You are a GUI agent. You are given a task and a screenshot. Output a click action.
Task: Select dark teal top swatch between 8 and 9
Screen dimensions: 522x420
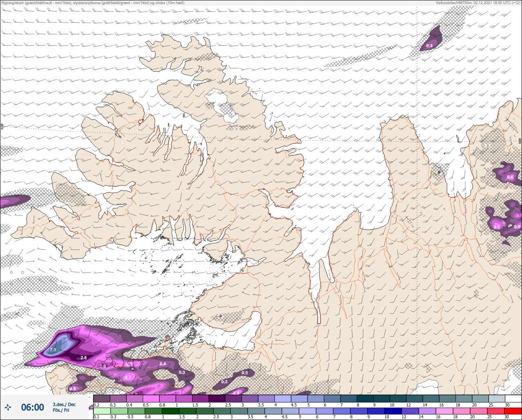click(365, 398)
